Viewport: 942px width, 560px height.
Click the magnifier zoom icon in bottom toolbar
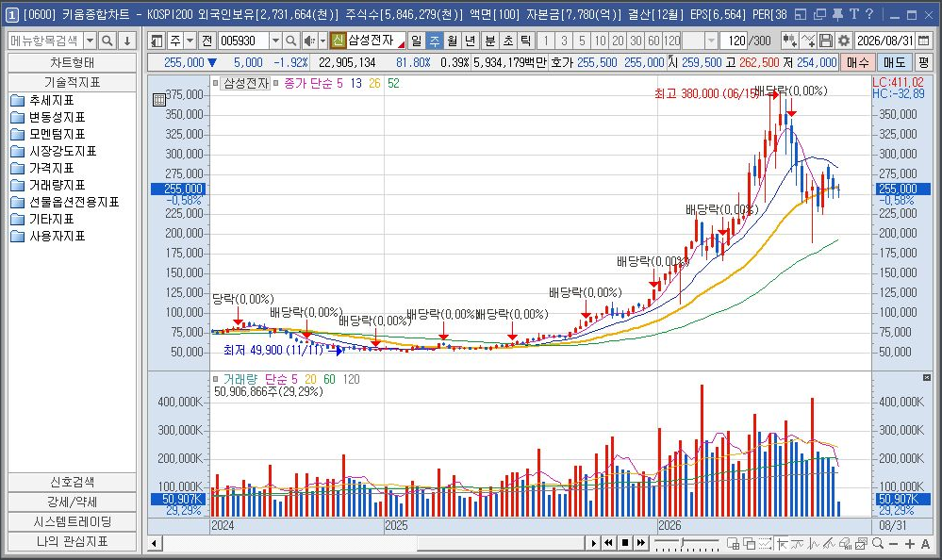878,544
